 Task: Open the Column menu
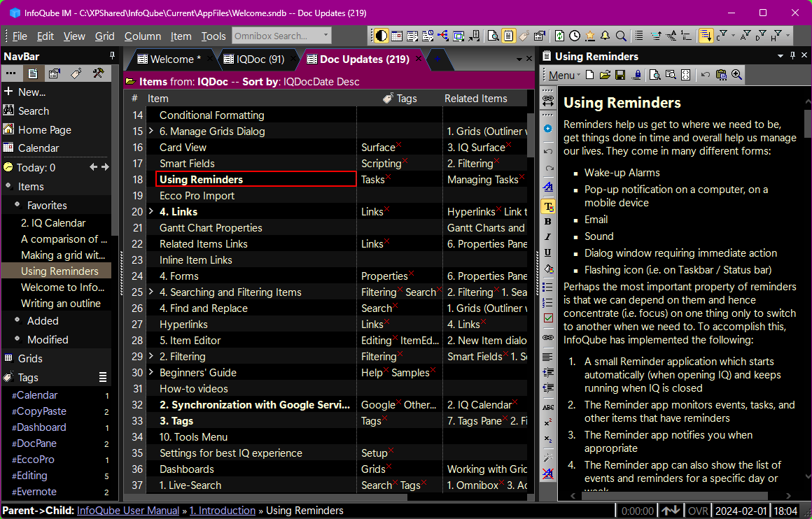142,36
